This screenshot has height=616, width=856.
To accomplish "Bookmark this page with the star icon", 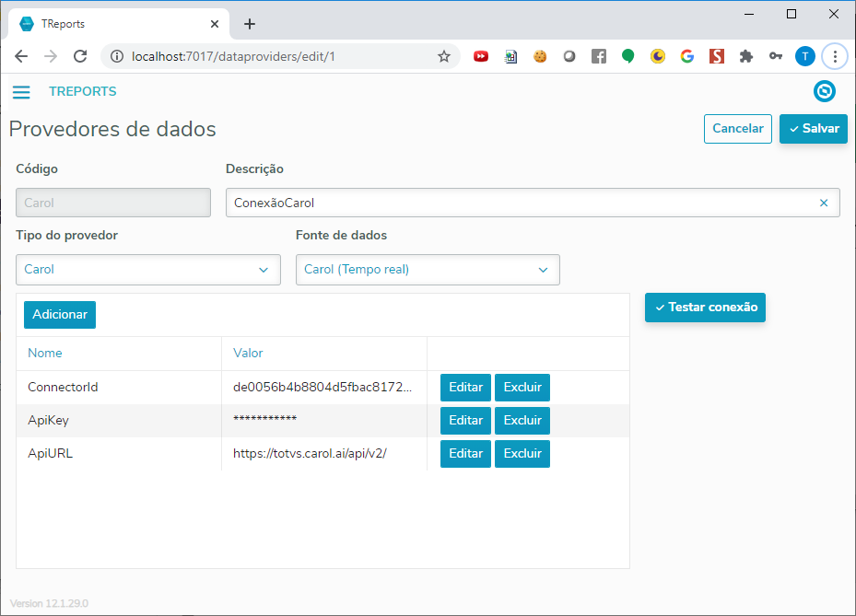I will pos(444,56).
